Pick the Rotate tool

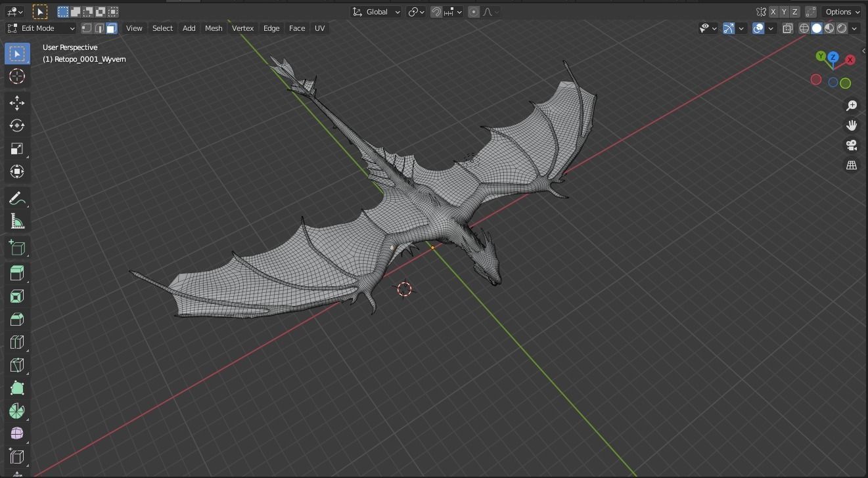coord(17,125)
